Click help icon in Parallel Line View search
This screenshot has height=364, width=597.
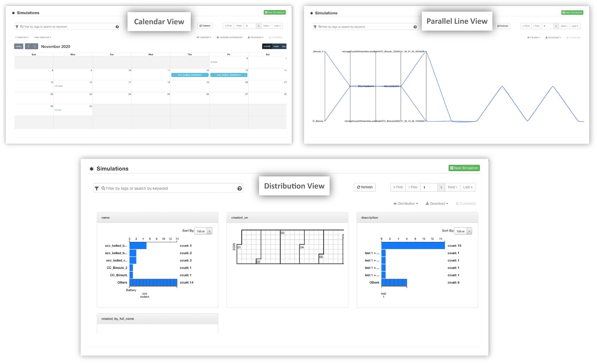point(415,27)
